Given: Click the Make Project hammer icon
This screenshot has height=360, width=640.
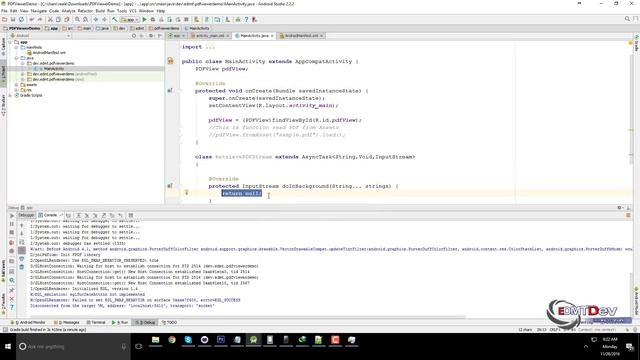Looking at the screenshot, I should click(x=115, y=20).
